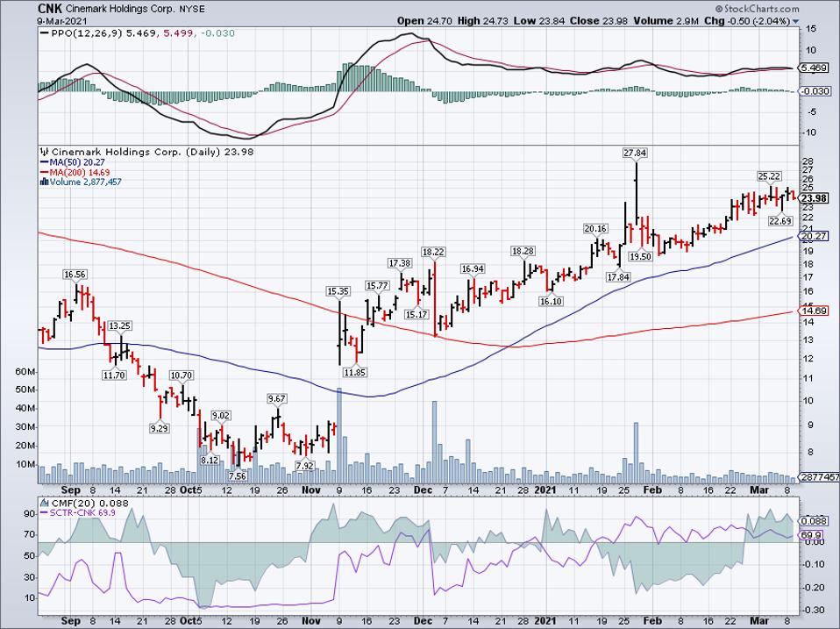
Task: Click the 20.27 moving average axis tag
Action: (x=815, y=236)
